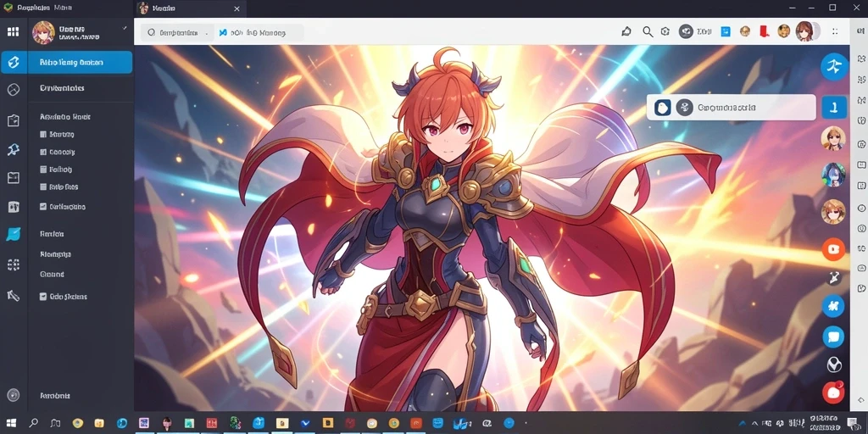Screen dimensions: 868x434
Task: Click the magnifier search icon in the top-right toolbar
Action: pyautogui.click(x=648, y=31)
